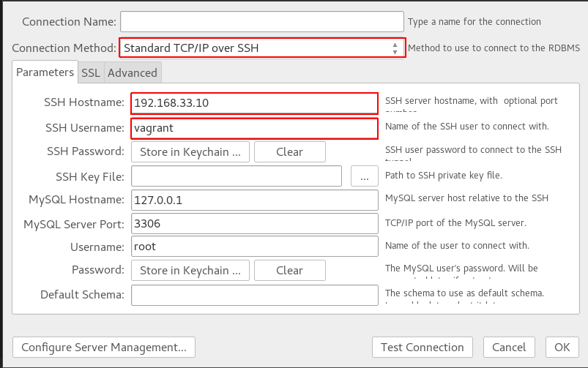Click the MySQL Username field containing root
Image resolution: width=588 pixels, height=368 pixels.
pyautogui.click(x=254, y=247)
